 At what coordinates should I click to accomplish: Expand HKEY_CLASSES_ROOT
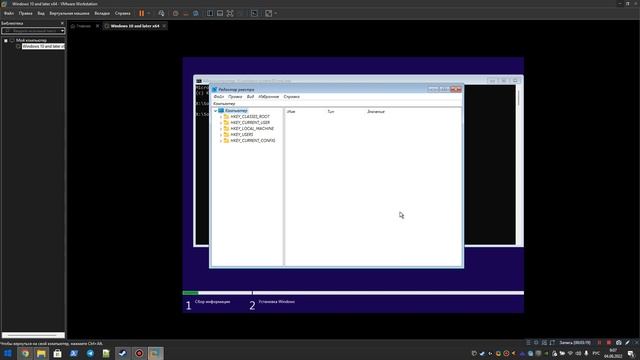(x=221, y=117)
